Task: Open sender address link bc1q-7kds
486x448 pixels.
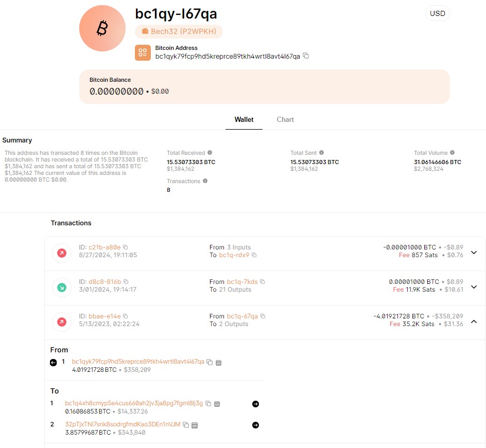Action: [x=242, y=281]
